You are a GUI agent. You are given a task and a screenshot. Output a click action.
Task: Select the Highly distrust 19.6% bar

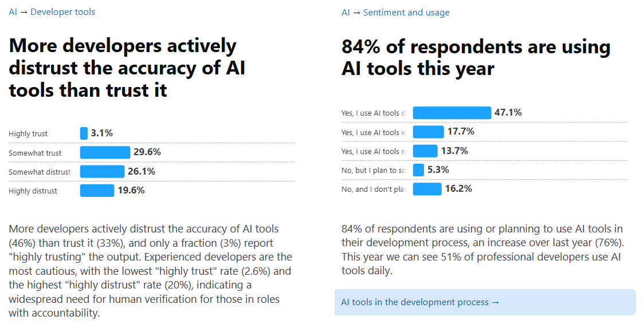click(97, 190)
